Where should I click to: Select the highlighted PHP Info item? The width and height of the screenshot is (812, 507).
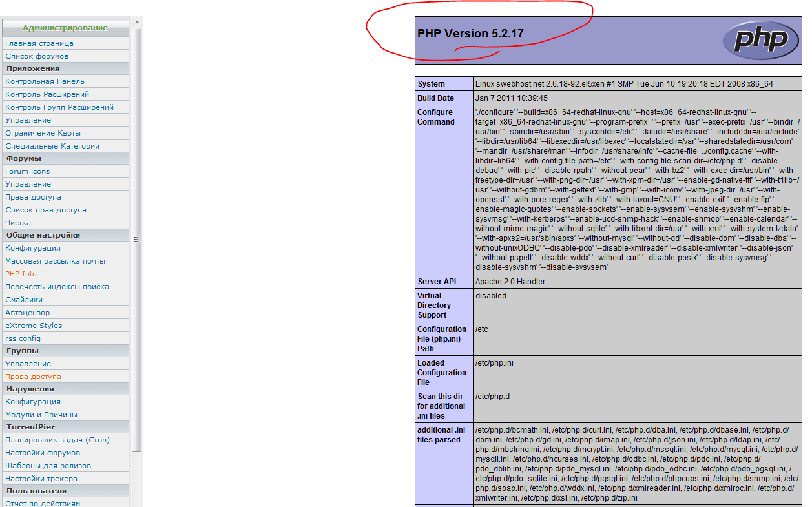[x=21, y=274]
